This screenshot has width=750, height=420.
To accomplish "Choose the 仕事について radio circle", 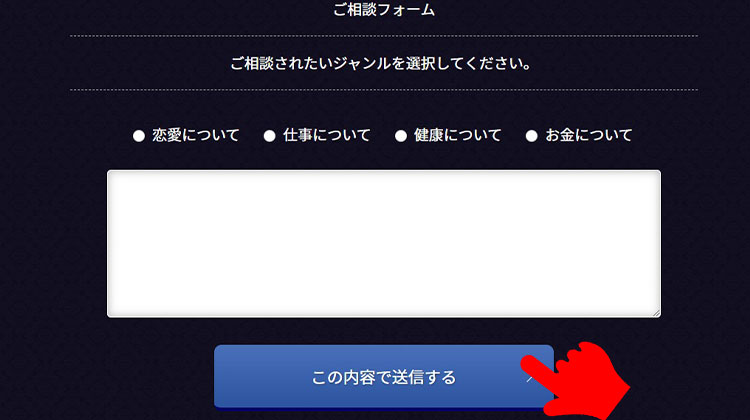I will (x=270, y=136).
